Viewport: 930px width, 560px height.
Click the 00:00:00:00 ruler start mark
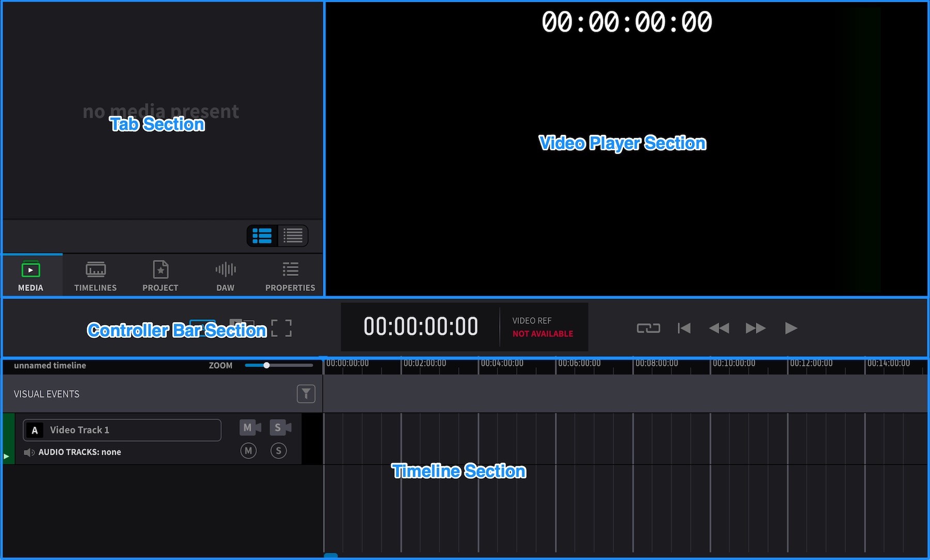click(x=347, y=363)
